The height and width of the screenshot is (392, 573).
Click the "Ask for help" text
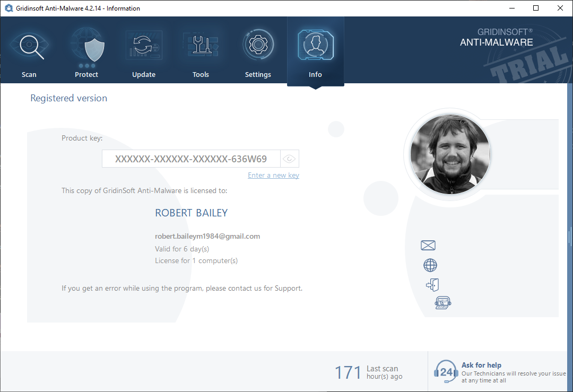tap(481, 365)
